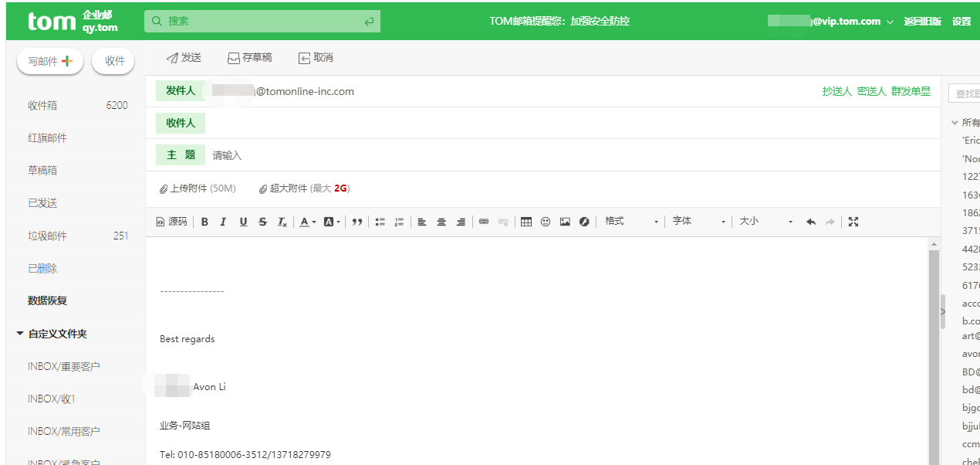980x465 pixels.
Task: Save as draft with 存草稿
Action: tap(250, 58)
